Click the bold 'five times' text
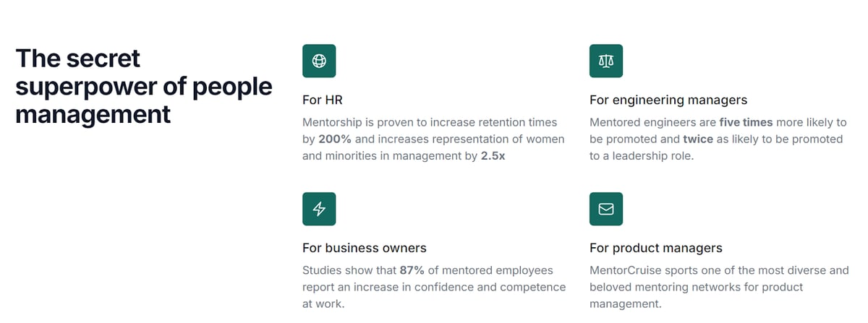Viewport: 868px width, 323px height. pos(746,122)
